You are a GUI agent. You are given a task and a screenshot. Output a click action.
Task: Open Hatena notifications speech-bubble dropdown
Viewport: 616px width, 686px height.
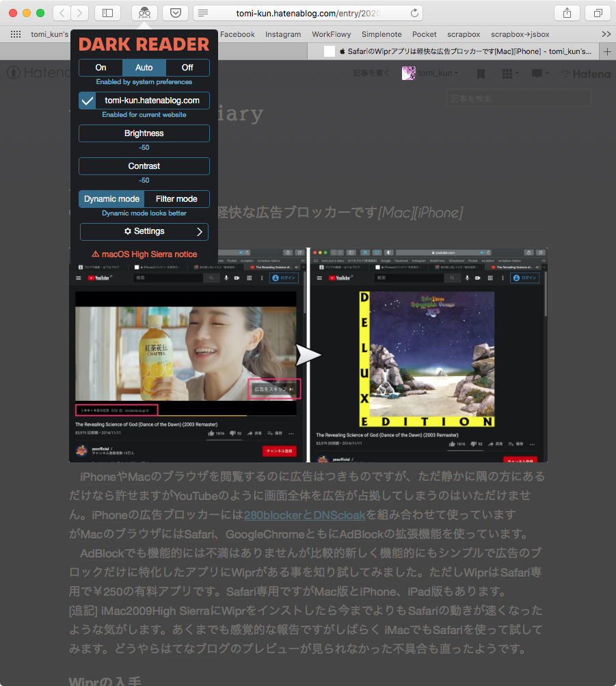(x=540, y=73)
